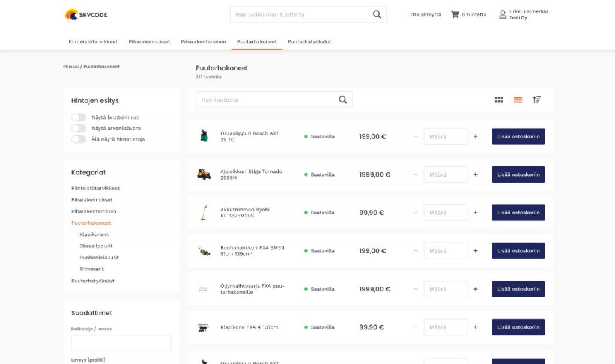Viewport: 615px width, 364px height.
Task: Select Piharakennukset in Kategoriat sidebar
Action: coord(92,199)
